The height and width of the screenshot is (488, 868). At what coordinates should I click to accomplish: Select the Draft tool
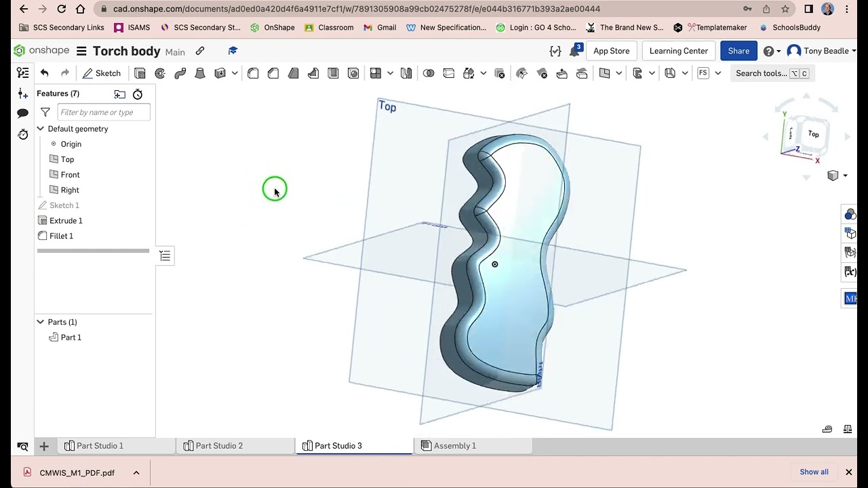(x=293, y=73)
